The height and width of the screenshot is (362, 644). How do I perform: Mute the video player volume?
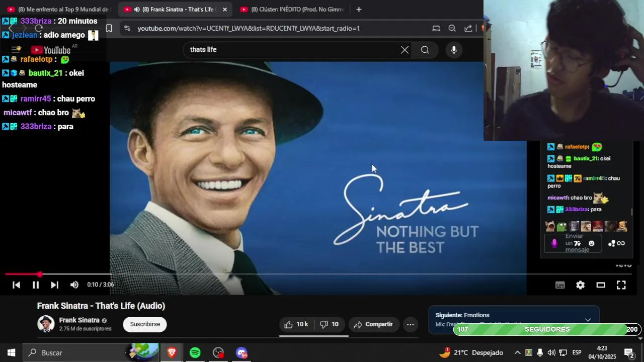[x=74, y=285]
